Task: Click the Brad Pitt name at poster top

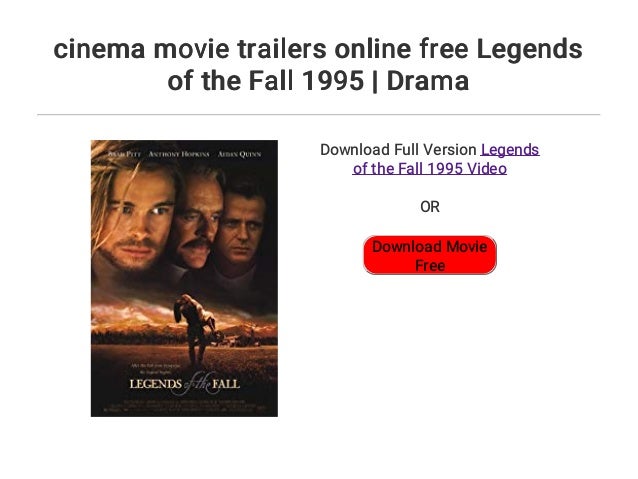Action: pos(125,154)
